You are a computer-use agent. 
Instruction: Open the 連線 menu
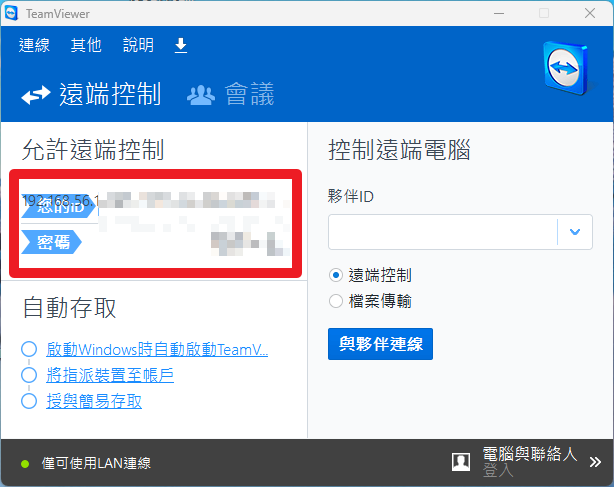[34, 45]
